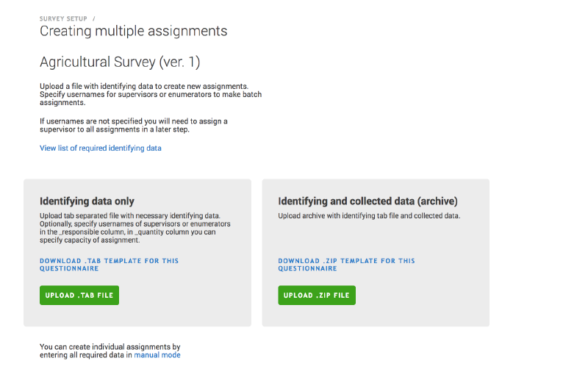Screen dimensions: 588x369
Task: Click the Upload a file intro paragraph
Action: tap(143, 86)
